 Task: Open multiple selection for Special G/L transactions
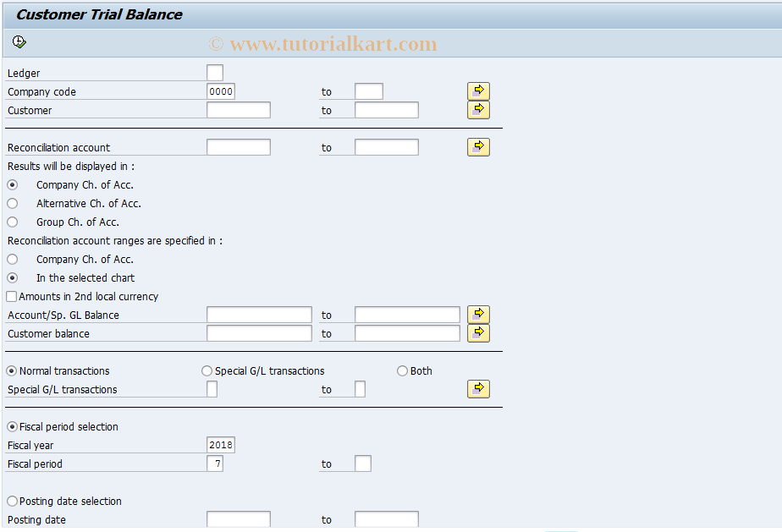(478, 388)
